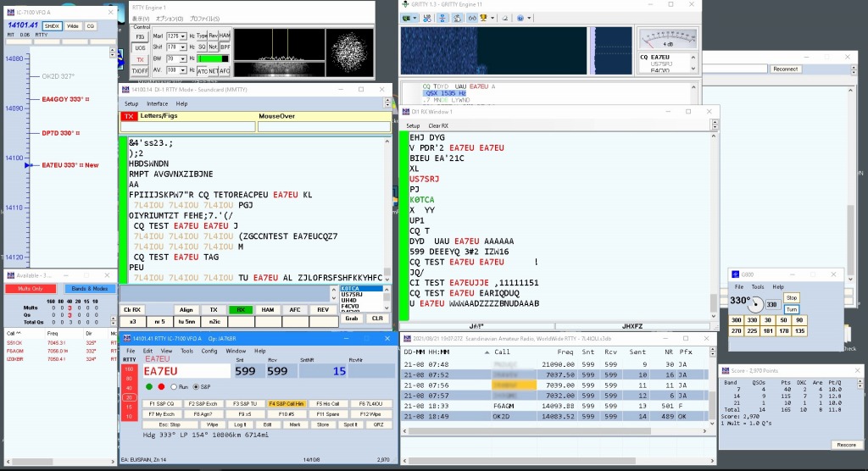Click the blue help icon in GRITTY toolbar
This screenshot has height=471, width=868.
tap(520, 18)
